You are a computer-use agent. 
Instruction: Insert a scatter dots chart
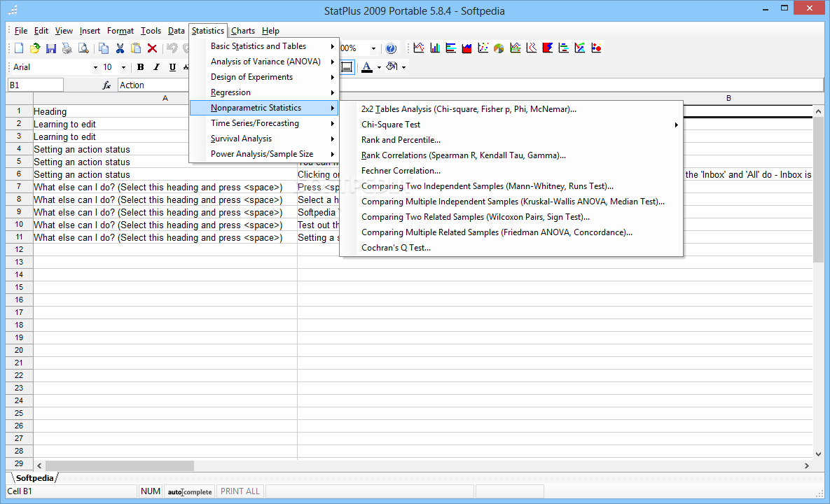[483, 48]
